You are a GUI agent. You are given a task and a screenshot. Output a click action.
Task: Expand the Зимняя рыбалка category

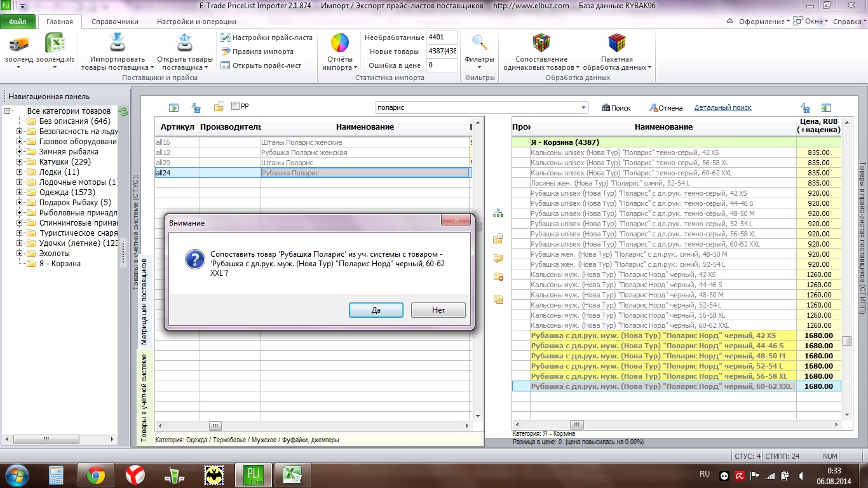[20, 152]
